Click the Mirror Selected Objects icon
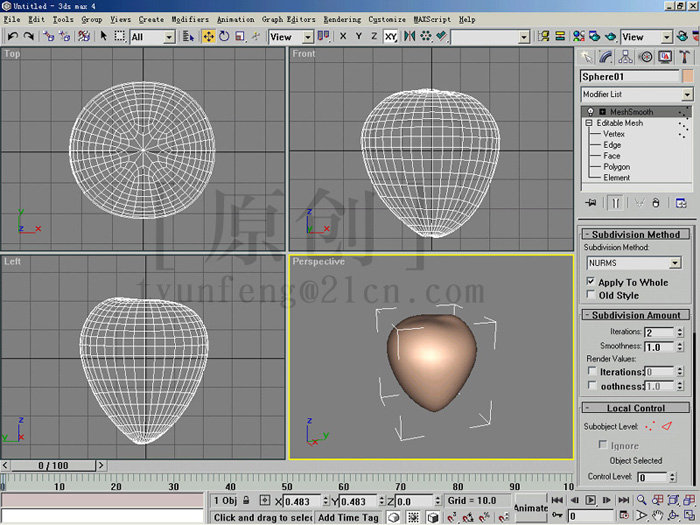 pos(409,36)
